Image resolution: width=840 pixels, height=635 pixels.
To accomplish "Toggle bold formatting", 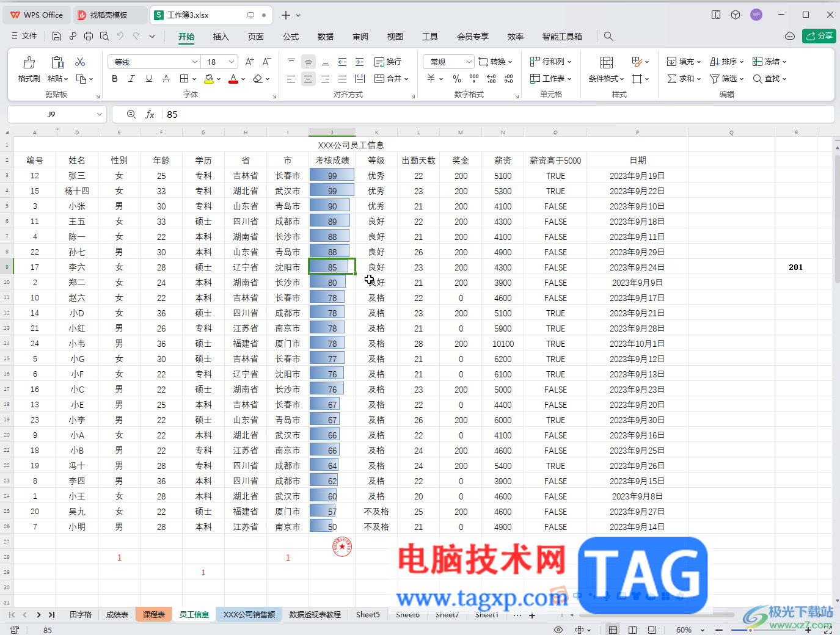I will click(x=115, y=79).
